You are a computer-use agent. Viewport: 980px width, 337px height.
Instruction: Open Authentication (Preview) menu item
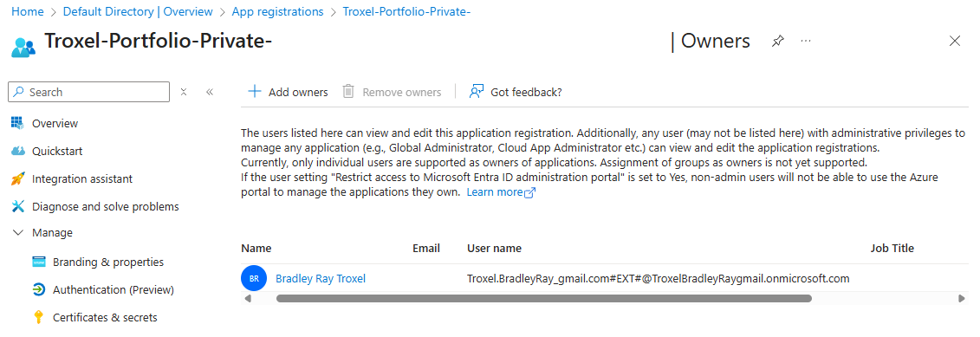point(114,290)
